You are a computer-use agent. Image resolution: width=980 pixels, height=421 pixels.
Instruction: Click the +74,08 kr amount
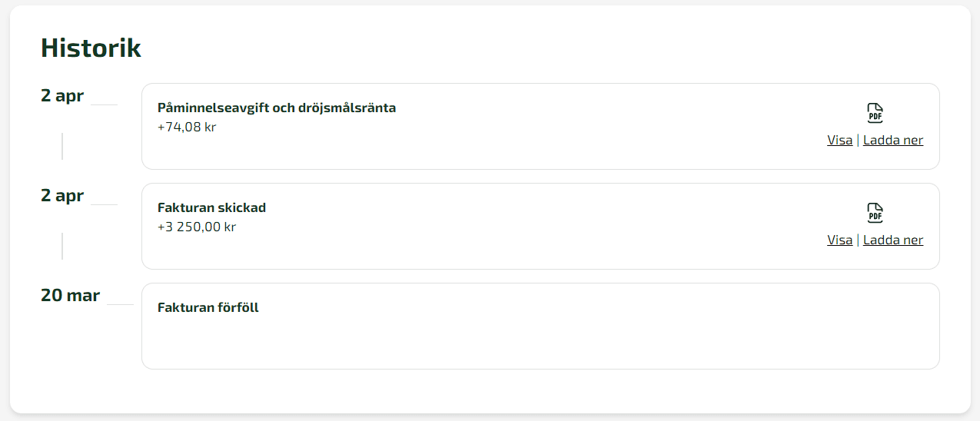point(187,127)
